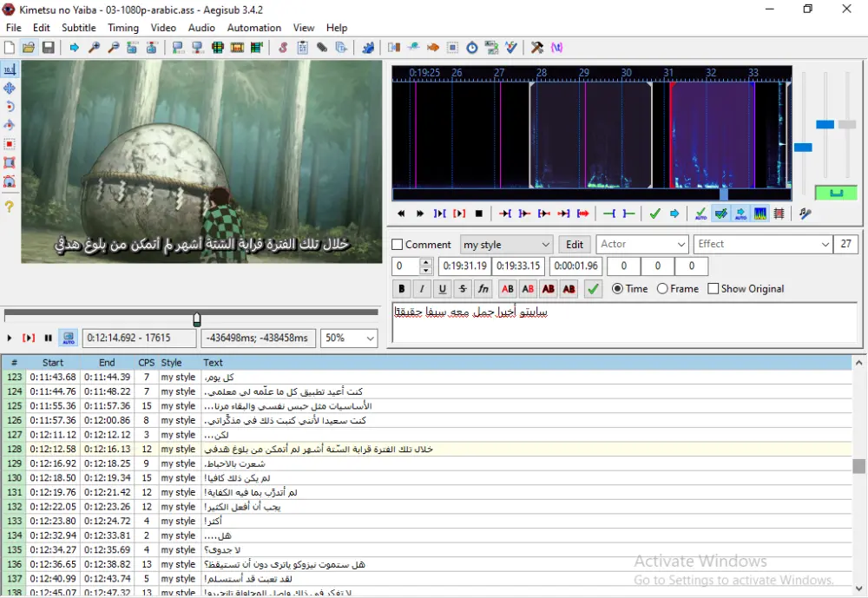Open the File menu
Viewport: 868px width, 598px height.
click(13, 28)
